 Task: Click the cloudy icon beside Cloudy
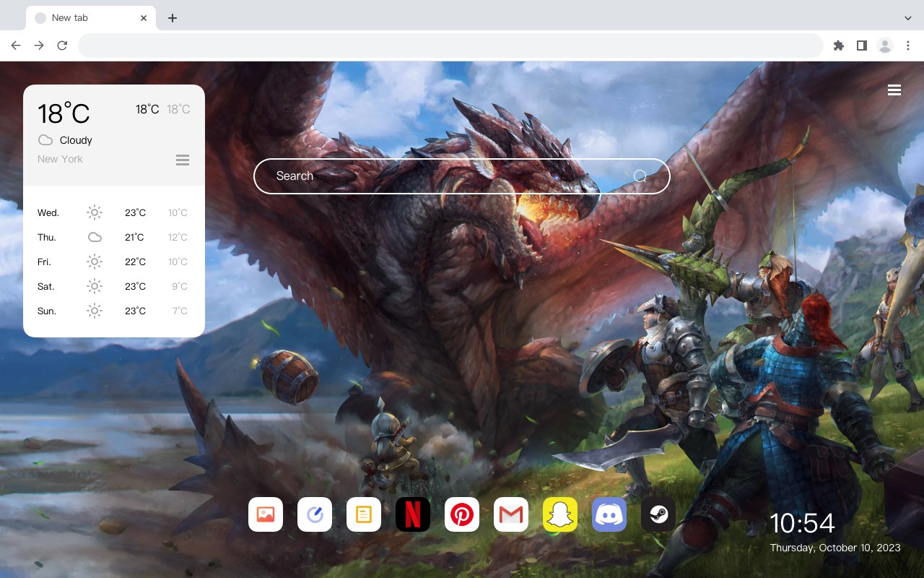point(45,140)
